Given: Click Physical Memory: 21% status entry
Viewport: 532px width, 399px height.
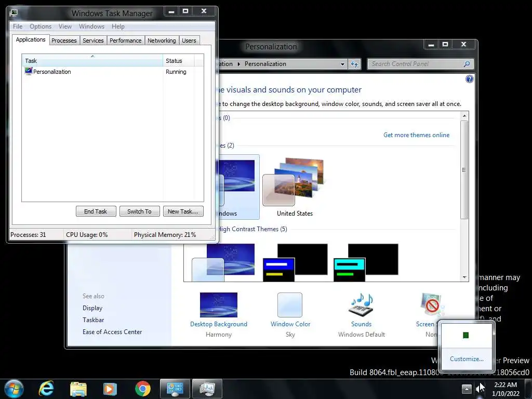Looking at the screenshot, I should pyautogui.click(x=165, y=235).
